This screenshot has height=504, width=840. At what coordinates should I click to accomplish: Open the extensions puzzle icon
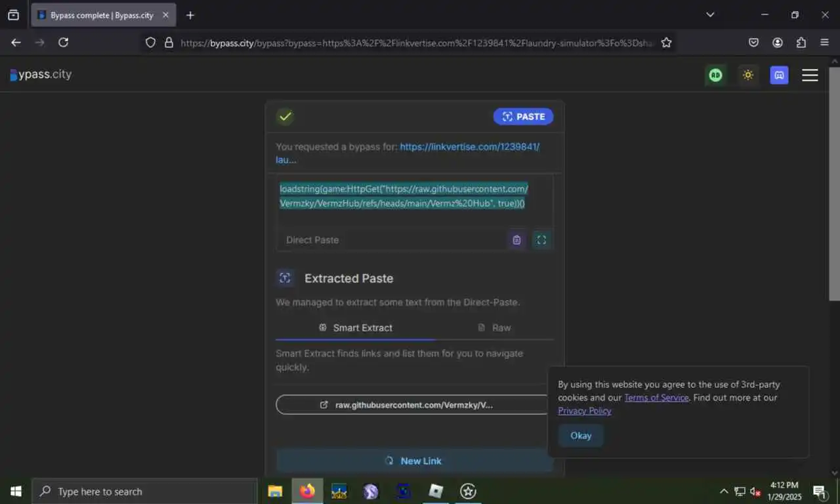801,42
